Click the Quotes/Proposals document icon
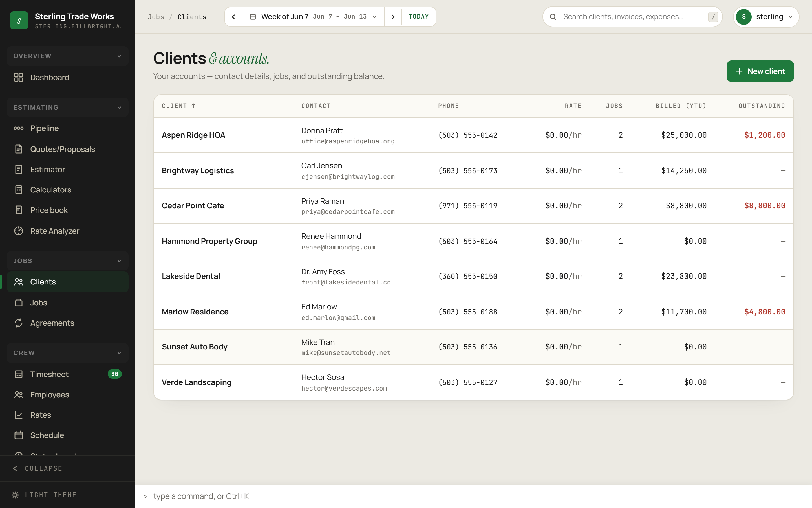 [18, 149]
